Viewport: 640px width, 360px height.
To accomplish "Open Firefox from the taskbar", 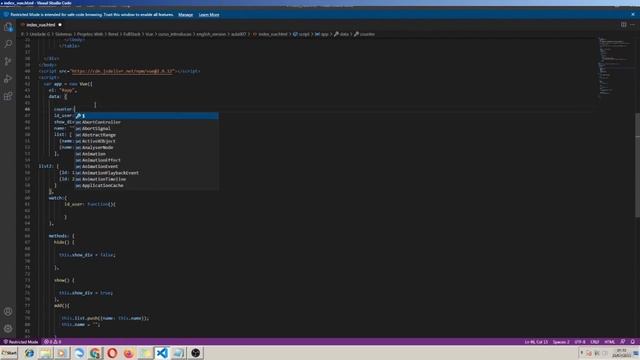I will [128, 353].
